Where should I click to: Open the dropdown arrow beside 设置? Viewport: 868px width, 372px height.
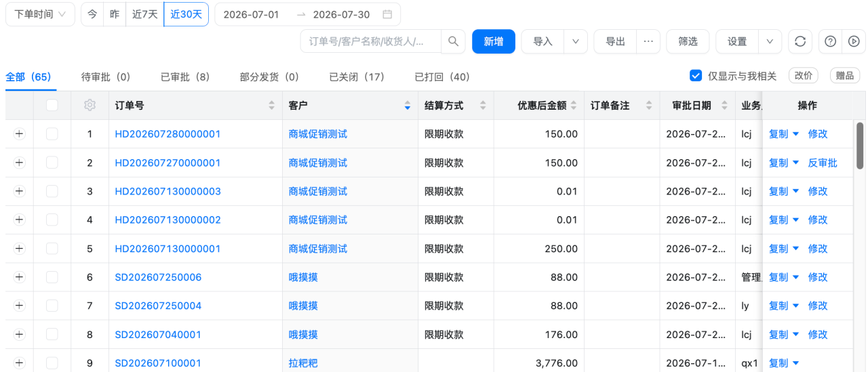770,41
